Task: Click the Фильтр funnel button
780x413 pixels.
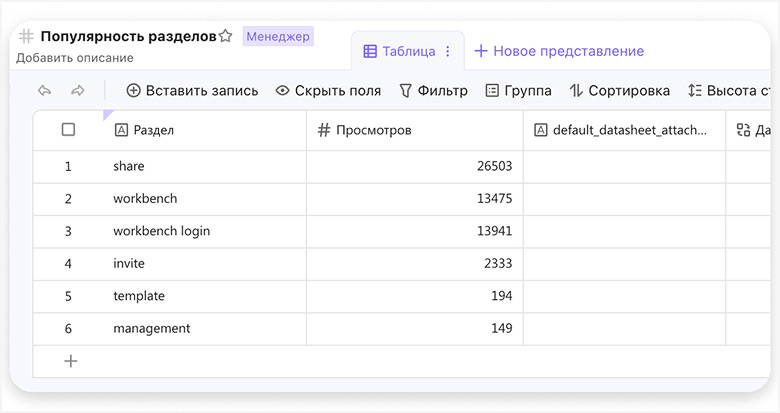Action: click(433, 91)
